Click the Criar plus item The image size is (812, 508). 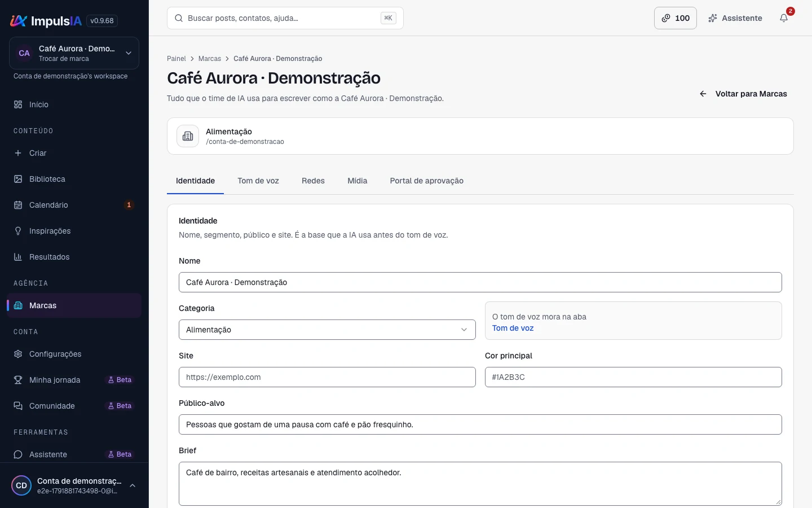(x=74, y=153)
